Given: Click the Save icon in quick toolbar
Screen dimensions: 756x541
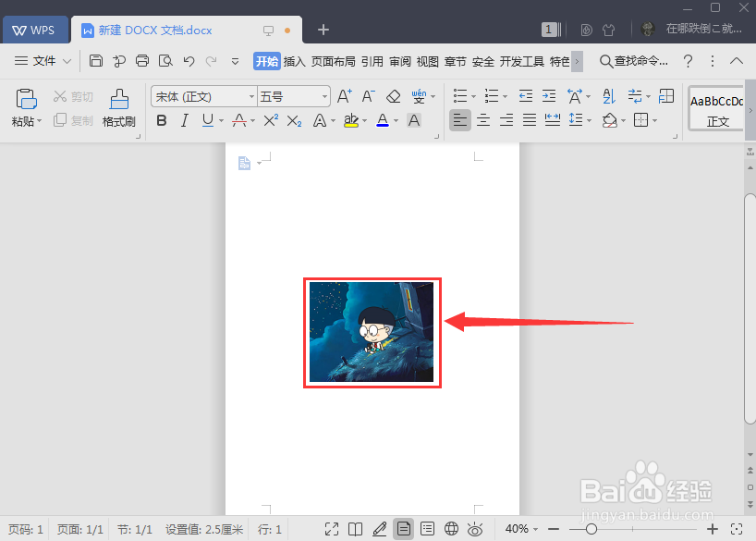Looking at the screenshot, I should [x=96, y=61].
